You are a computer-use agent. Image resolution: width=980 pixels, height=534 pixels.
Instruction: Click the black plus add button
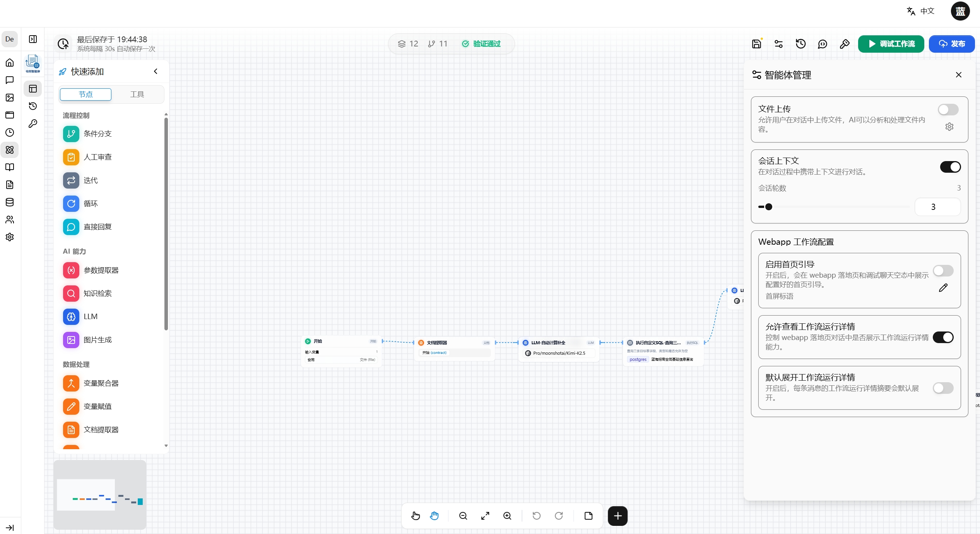pyautogui.click(x=617, y=516)
